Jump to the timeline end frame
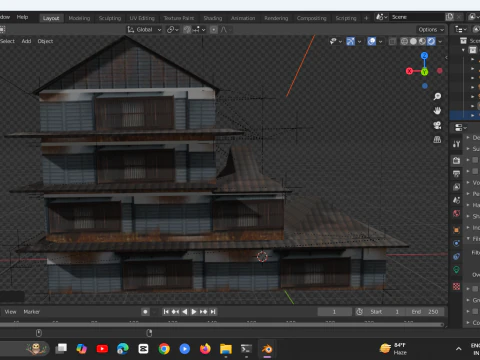480x360 pixels. point(213,312)
